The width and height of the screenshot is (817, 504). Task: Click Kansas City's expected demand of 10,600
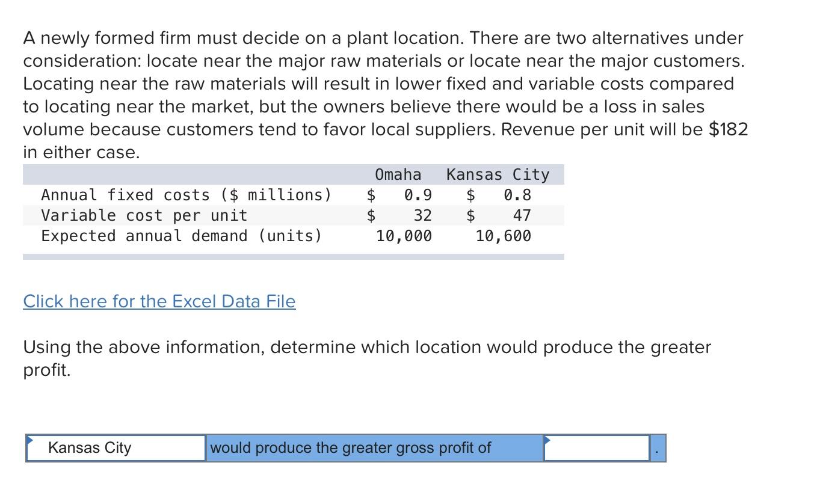(504, 236)
